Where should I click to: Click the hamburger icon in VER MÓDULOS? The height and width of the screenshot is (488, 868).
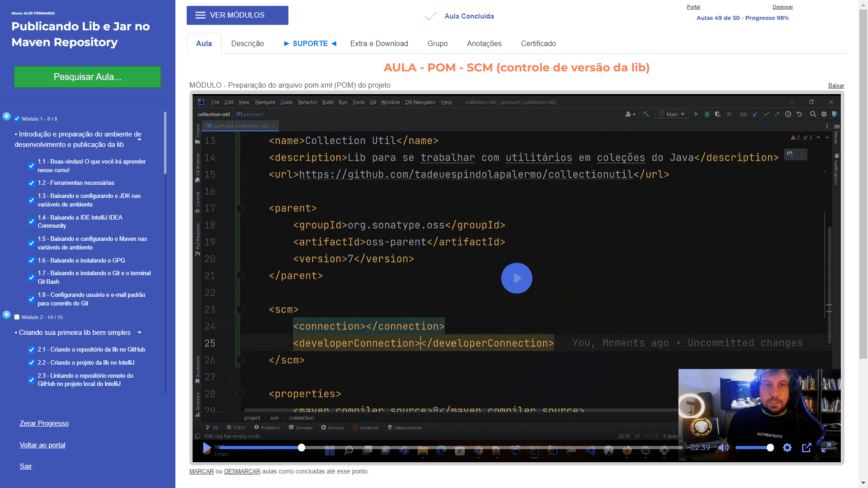click(x=200, y=15)
